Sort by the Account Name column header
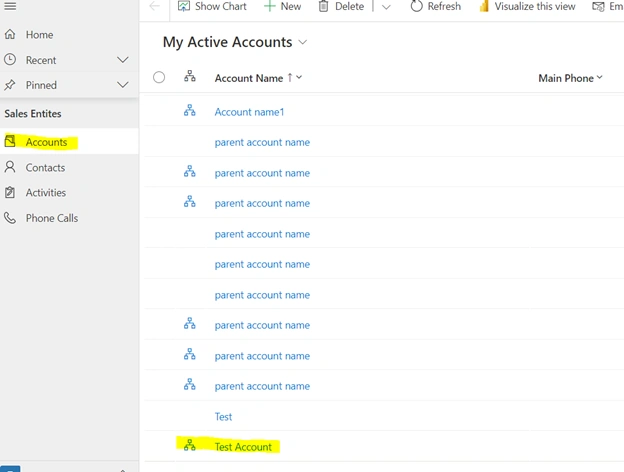624x472 pixels. [249, 78]
